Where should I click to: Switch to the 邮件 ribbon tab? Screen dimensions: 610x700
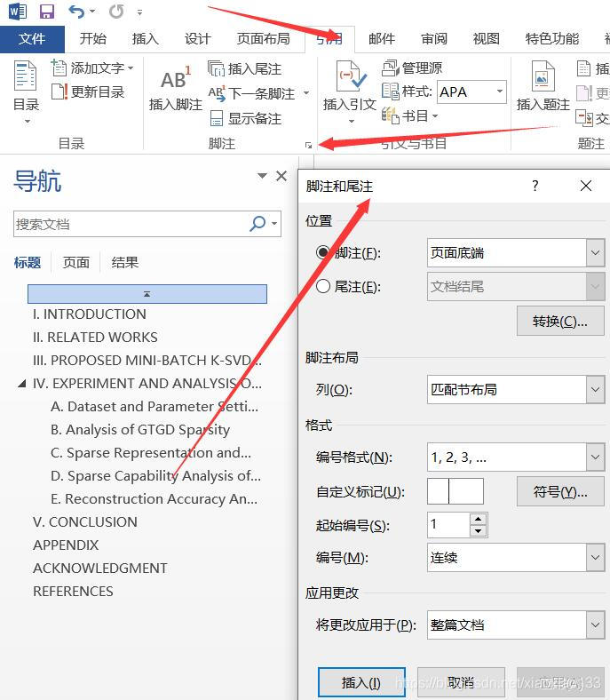(382, 39)
